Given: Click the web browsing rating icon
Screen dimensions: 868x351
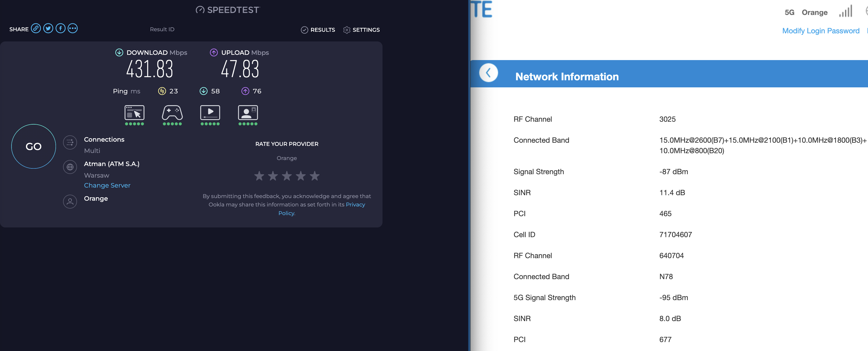Looking at the screenshot, I should (135, 113).
